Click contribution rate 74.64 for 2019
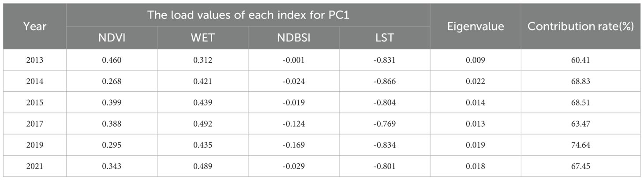This screenshot has width=644, height=180. coord(580,145)
